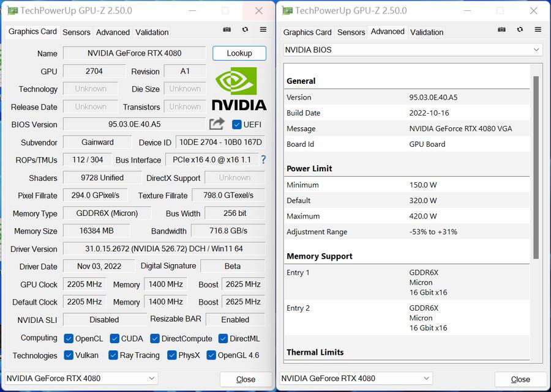Toggle the Vulkan checkbox
The width and height of the screenshot is (551, 392).
point(69,355)
